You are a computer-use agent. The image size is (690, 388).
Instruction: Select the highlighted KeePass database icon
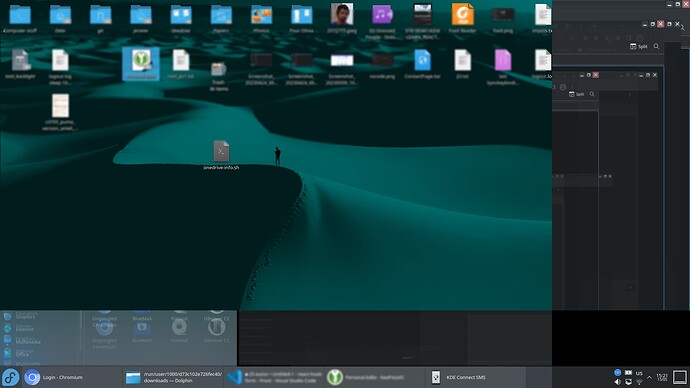(x=141, y=64)
